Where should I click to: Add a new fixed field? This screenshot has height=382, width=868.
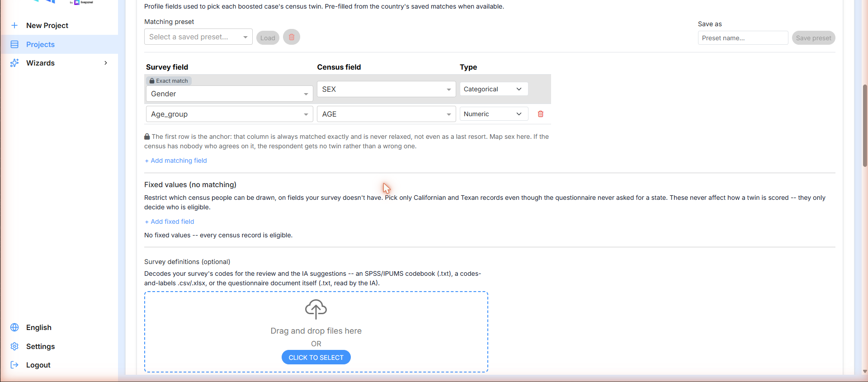tap(170, 222)
